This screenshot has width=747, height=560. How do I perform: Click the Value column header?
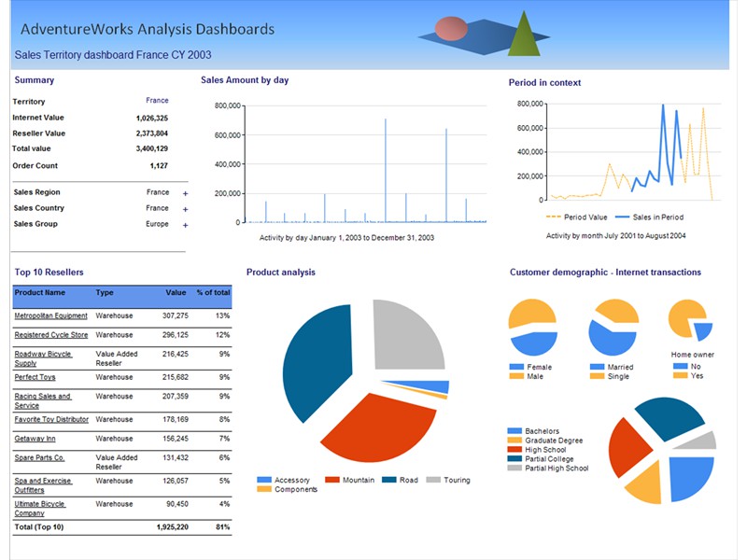(176, 292)
